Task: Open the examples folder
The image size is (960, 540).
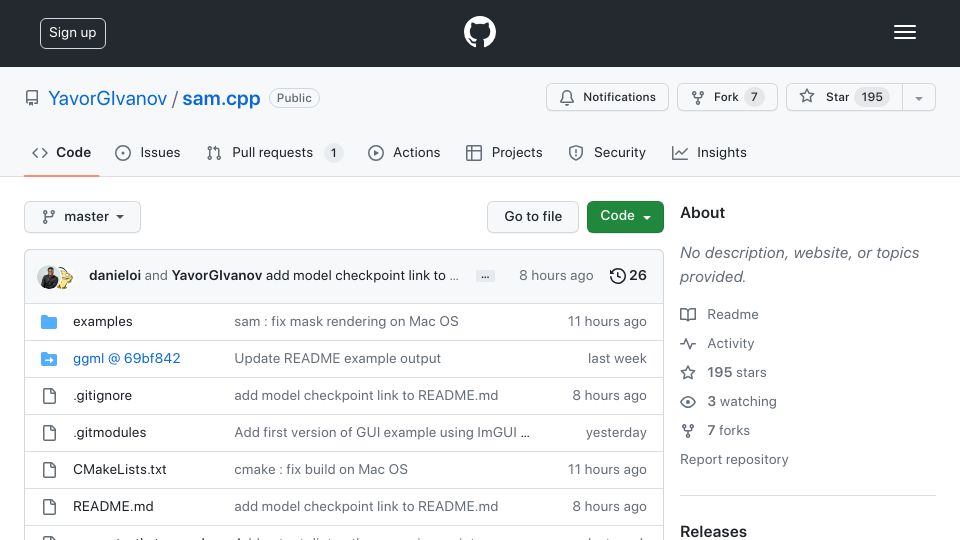Action: [x=103, y=321]
